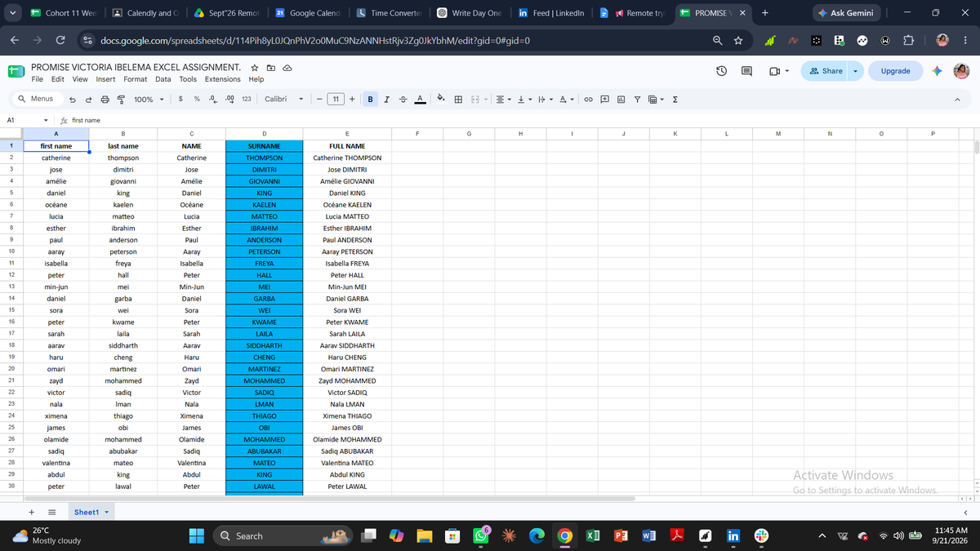Click the Undo icon in the toolbar

74,99
